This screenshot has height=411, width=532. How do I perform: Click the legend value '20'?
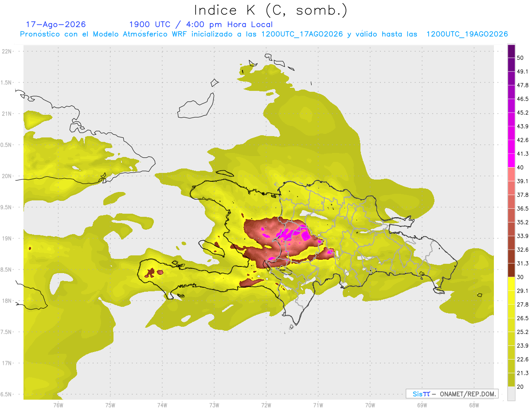click(x=520, y=387)
